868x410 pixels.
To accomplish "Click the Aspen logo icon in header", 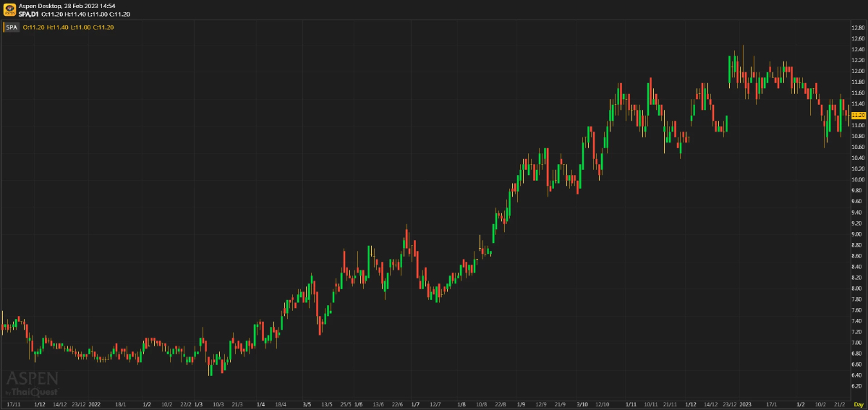I will pyautogui.click(x=9, y=9).
